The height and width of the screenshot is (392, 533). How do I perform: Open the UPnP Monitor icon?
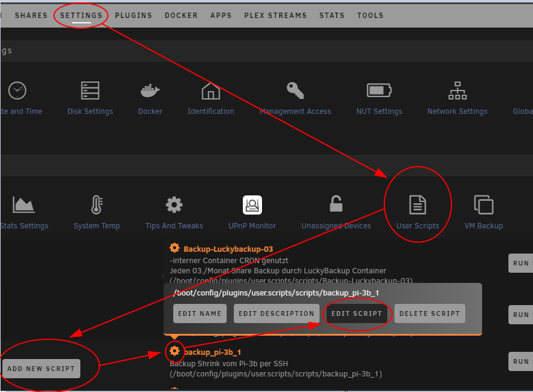252,205
